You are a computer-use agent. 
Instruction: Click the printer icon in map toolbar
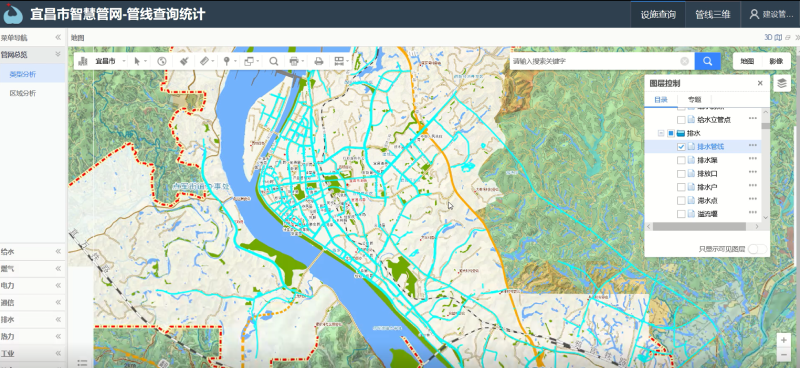pos(319,61)
